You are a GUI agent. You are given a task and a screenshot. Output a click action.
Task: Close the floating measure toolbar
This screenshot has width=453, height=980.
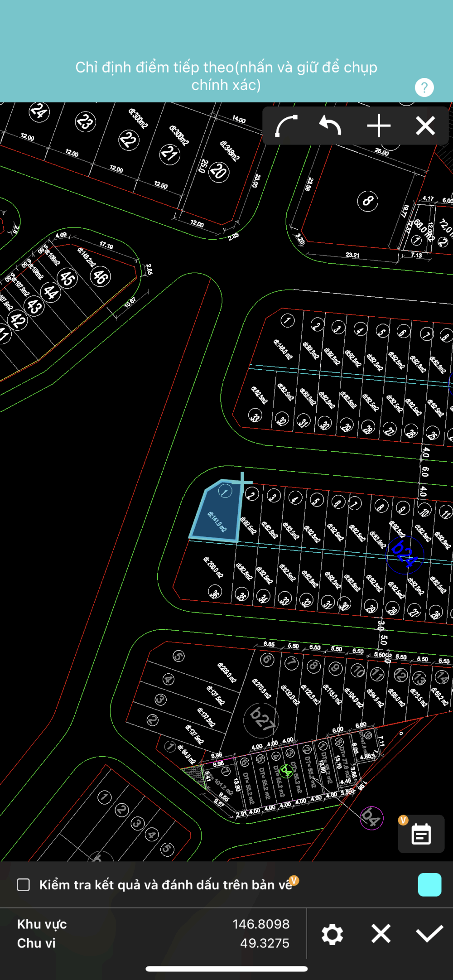(x=425, y=126)
